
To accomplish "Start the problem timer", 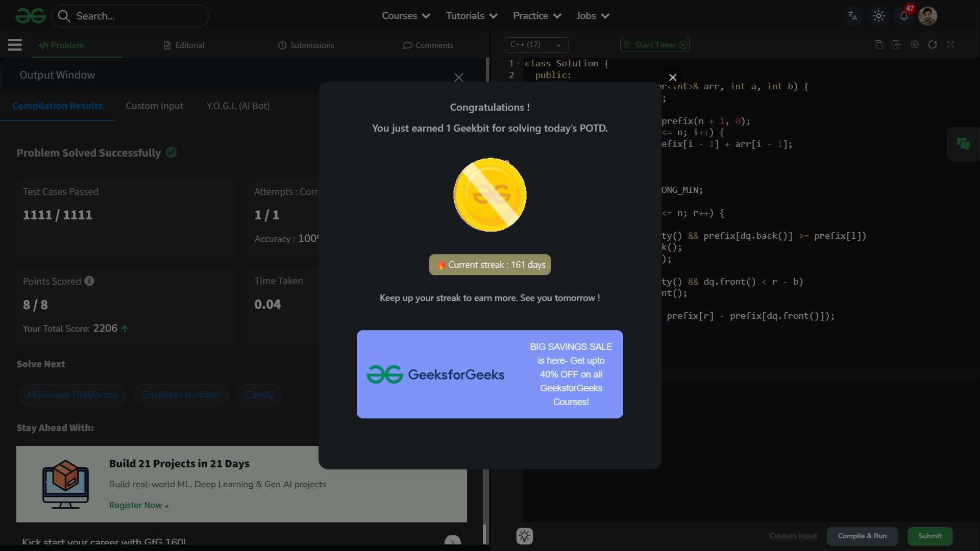I will point(655,45).
